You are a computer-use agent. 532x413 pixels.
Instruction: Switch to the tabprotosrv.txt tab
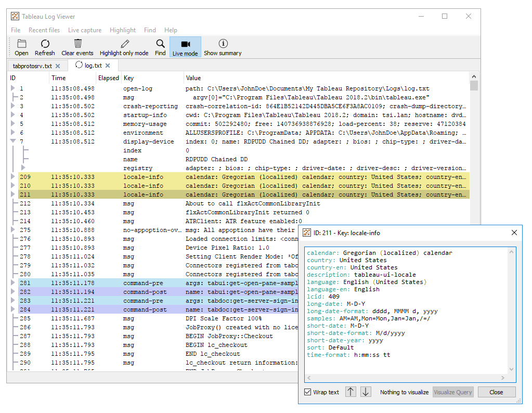(x=32, y=66)
